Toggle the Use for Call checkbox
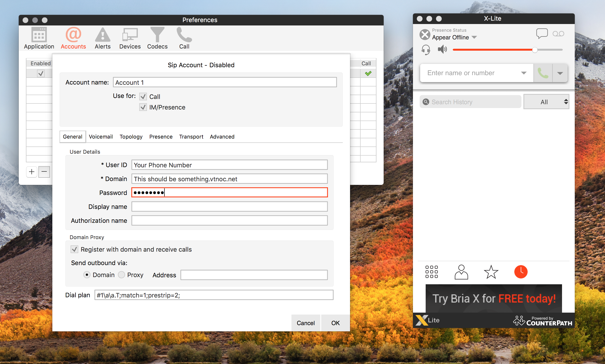The image size is (605, 364). 143,97
